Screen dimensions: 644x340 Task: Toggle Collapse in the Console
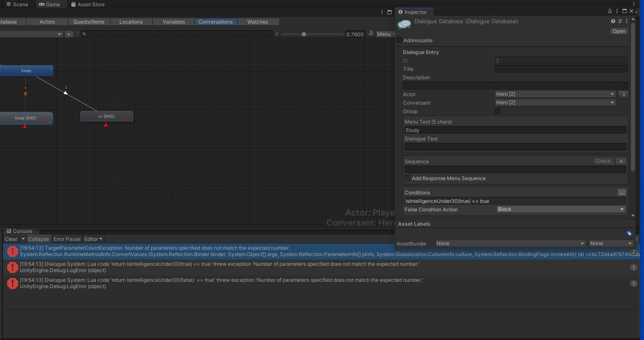pos(38,239)
